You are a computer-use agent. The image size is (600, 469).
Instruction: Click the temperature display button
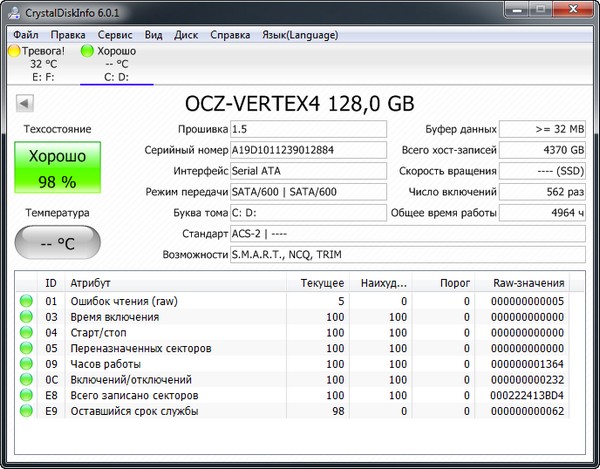click(x=58, y=243)
